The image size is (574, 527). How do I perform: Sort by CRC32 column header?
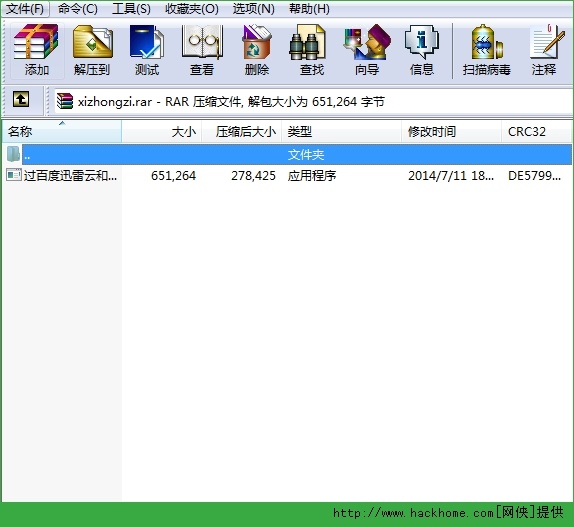tap(536, 131)
